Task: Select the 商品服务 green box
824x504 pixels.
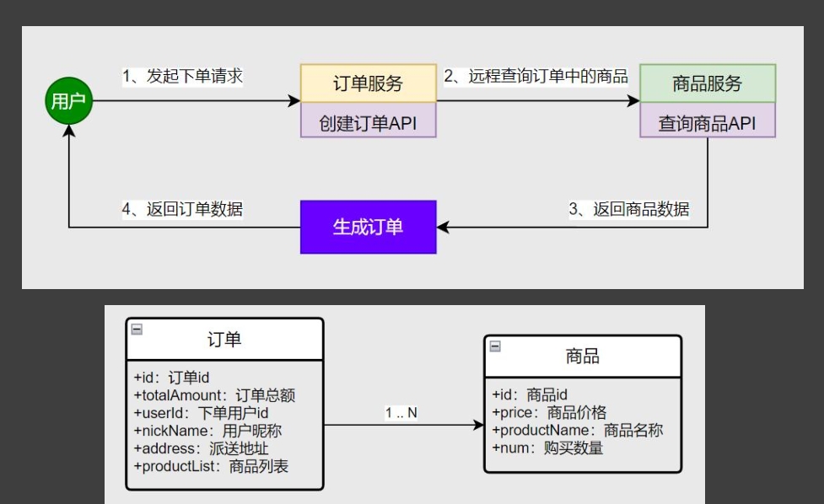Action: pyautogui.click(x=707, y=81)
